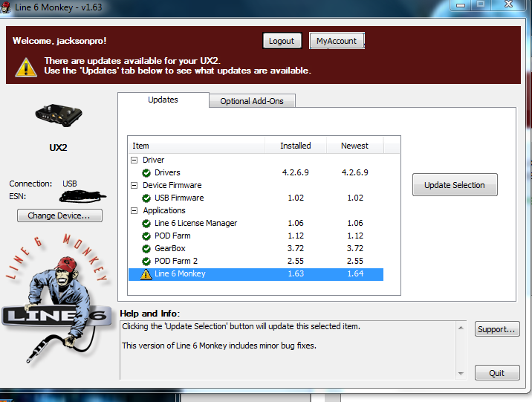532x402 pixels.
Task: Click the green check icon beside USB Firmware
Action: tap(146, 198)
